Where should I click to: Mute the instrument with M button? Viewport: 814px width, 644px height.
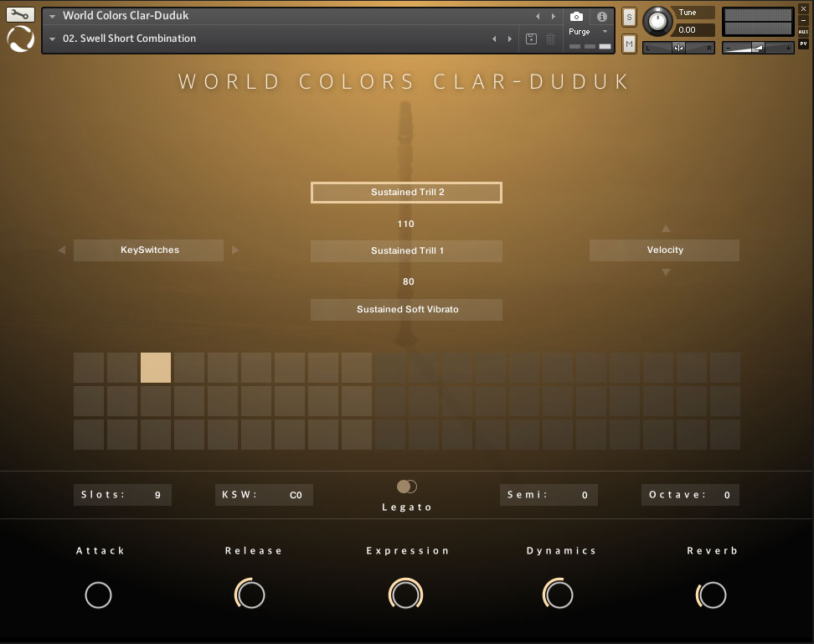pyautogui.click(x=629, y=43)
